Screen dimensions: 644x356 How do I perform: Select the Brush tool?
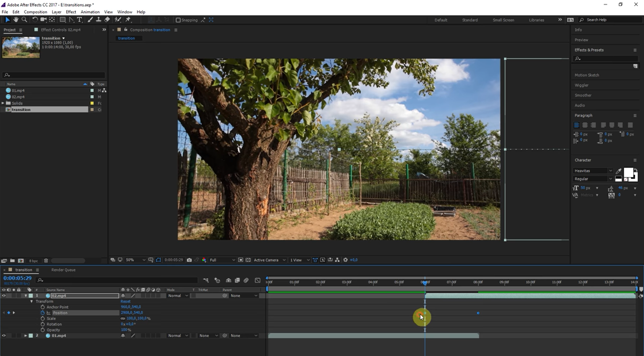pyautogui.click(x=90, y=20)
